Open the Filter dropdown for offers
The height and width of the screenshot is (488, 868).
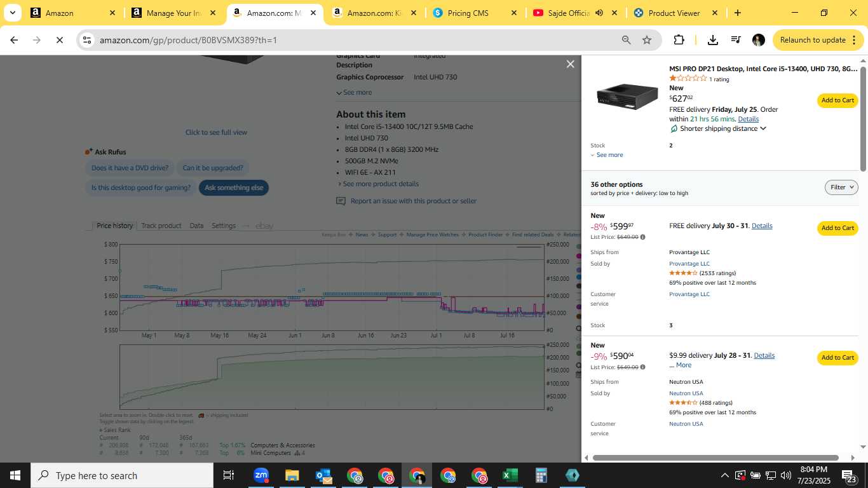tap(841, 187)
